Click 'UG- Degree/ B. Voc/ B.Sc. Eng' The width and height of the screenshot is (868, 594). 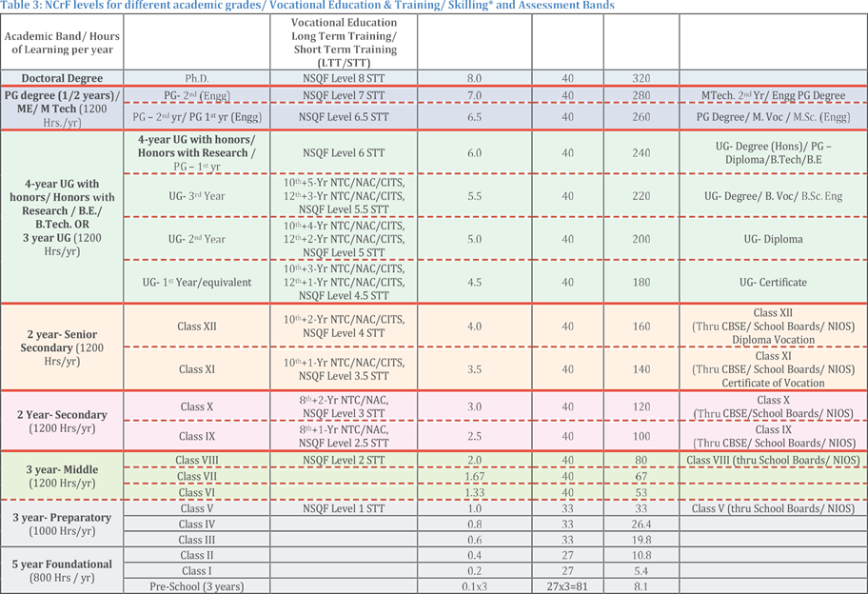(x=773, y=196)
